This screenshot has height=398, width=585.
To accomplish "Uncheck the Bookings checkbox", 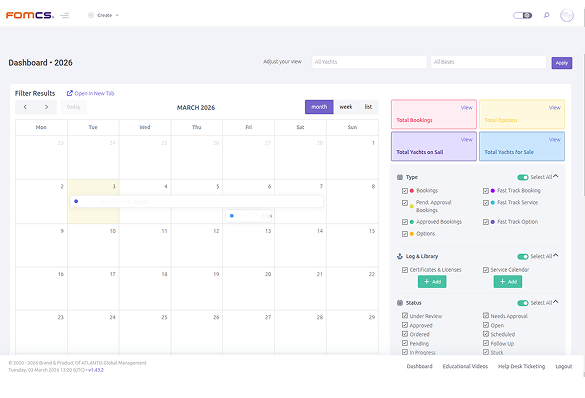I will (405, 191).
